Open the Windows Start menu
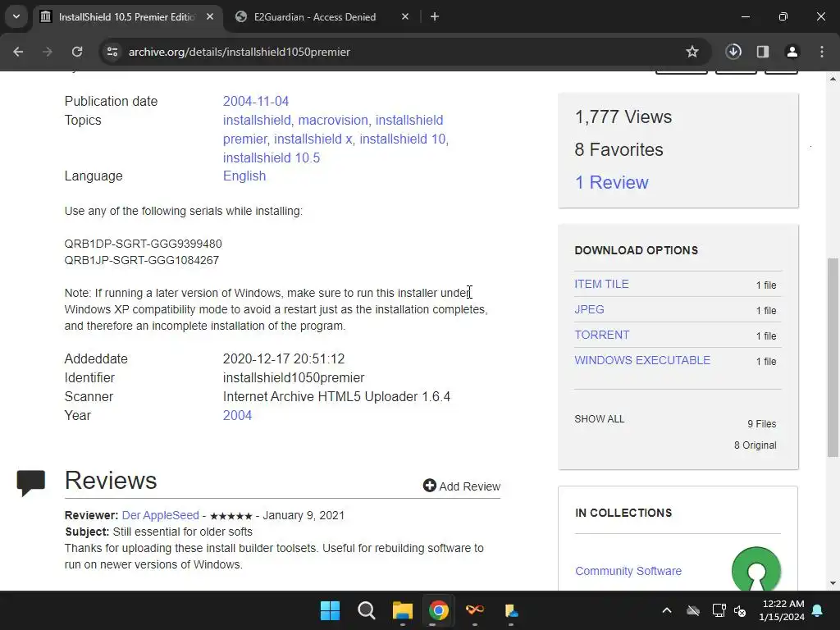 (x=330, y=610)
